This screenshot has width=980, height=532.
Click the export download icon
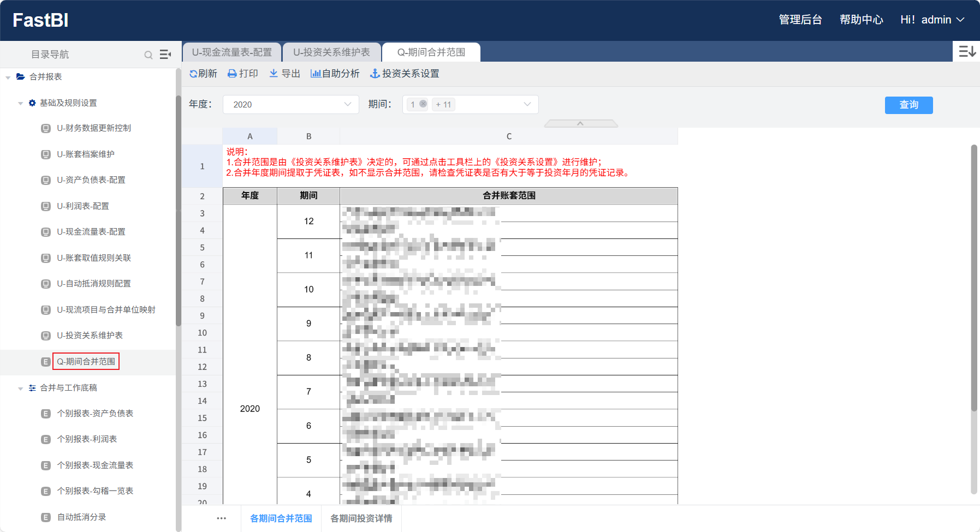274,74
